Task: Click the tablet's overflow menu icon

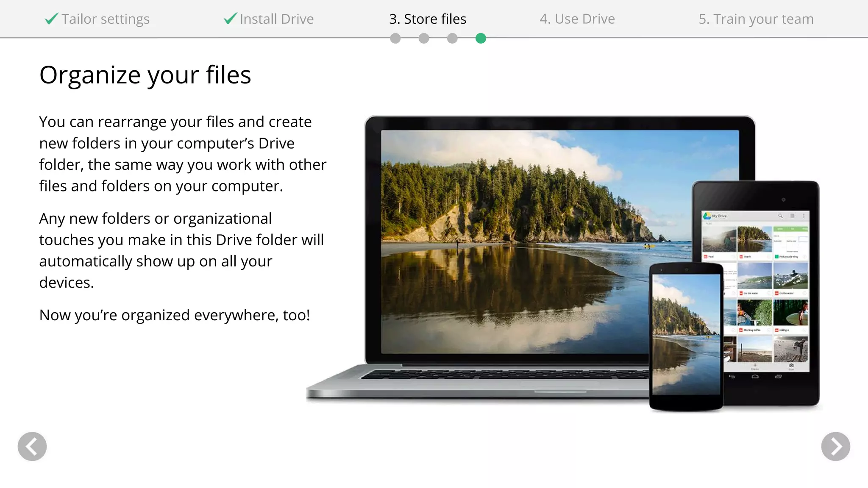Action: 804,216
